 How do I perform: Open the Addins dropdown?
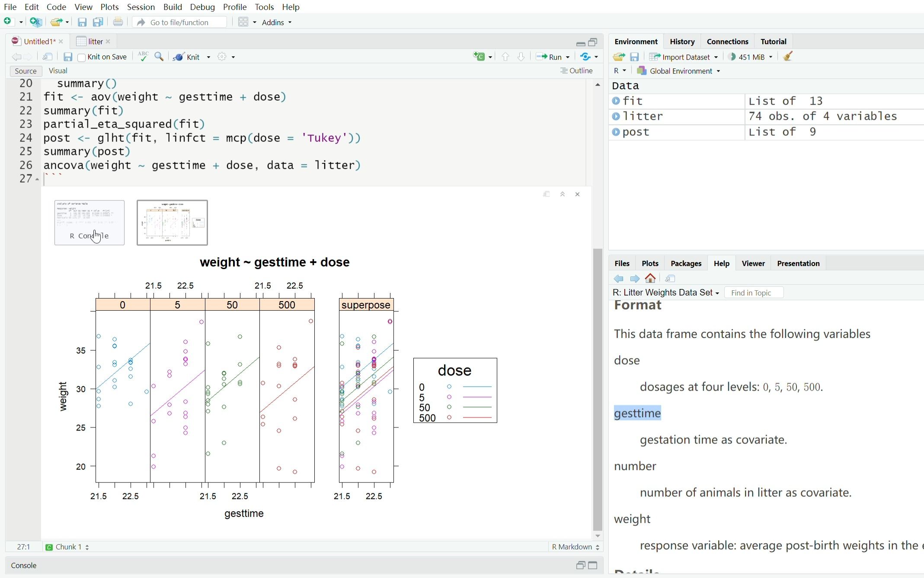pyautogui.click(x=277, y=22)
